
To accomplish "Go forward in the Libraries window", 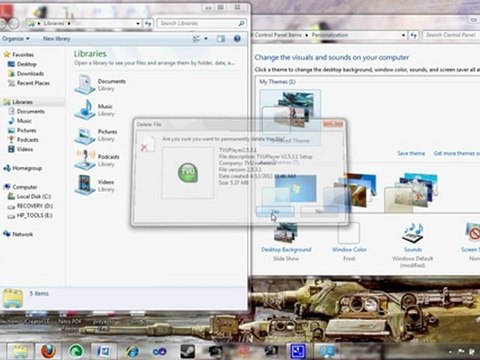I will click(14, 23).
